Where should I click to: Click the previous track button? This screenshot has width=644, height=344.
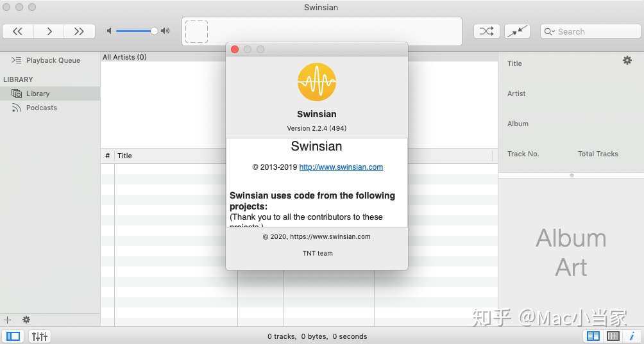(x=18, y=31)
